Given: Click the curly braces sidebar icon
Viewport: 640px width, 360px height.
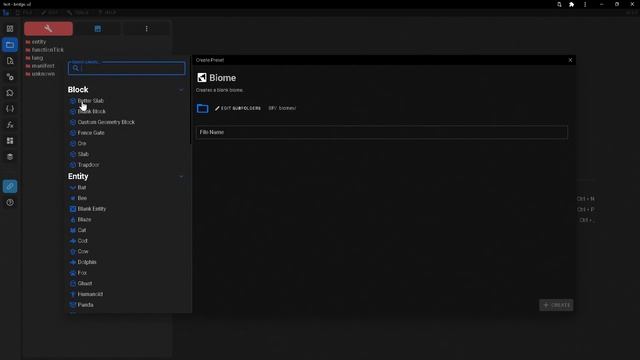Looking at the screenshot, I should (10, 109).
